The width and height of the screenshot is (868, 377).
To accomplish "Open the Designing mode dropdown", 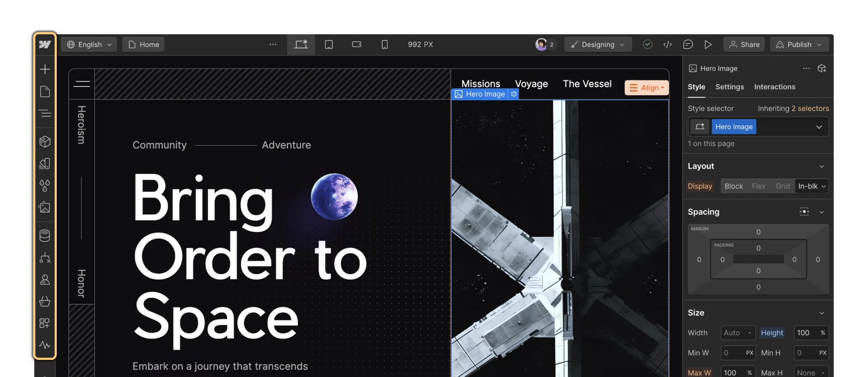I will 598,44.
